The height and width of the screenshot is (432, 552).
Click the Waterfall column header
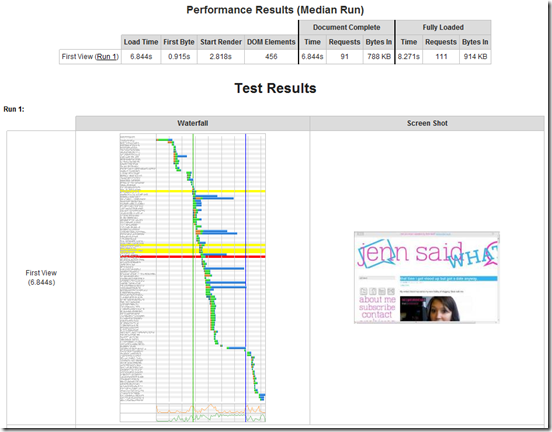(193, 123)
